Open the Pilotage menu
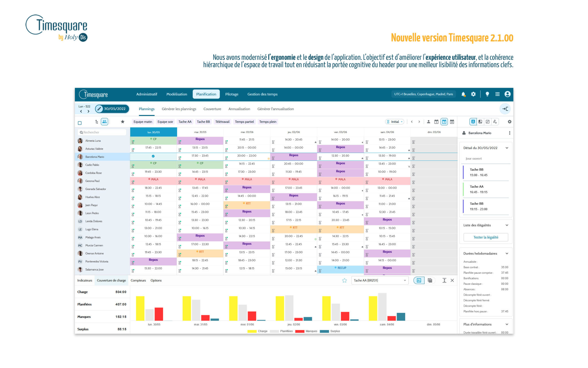This screenshot has height=368, width=588. click(x=232, y=94)
